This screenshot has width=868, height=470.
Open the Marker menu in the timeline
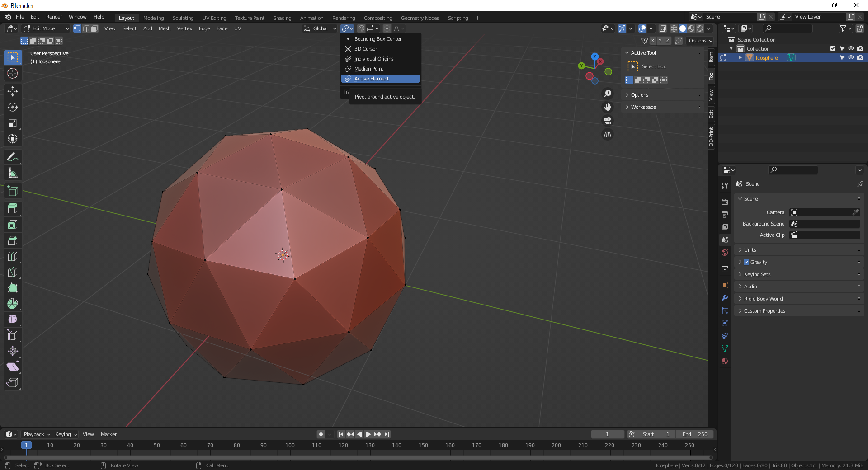click(108, 434)
